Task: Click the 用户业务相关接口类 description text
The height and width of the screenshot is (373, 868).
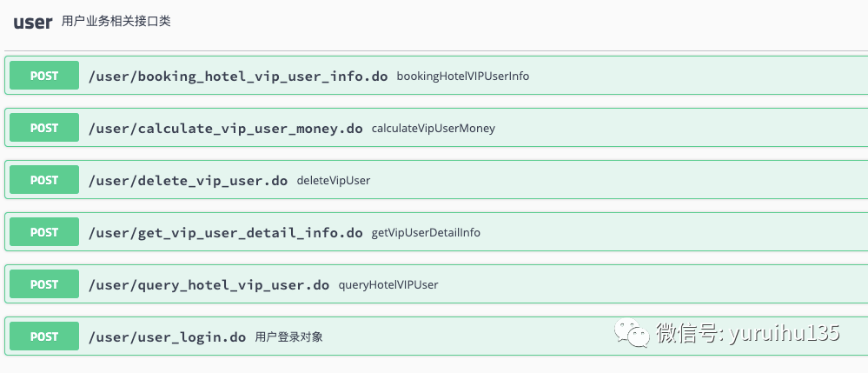Action: [x=116, y=22]
